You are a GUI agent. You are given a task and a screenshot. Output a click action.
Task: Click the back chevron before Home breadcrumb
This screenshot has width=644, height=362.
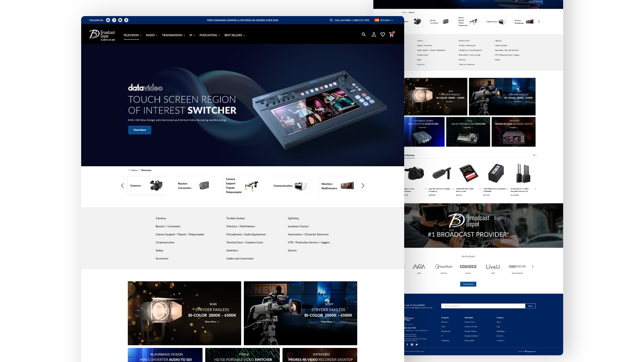(x=129, y=170)
